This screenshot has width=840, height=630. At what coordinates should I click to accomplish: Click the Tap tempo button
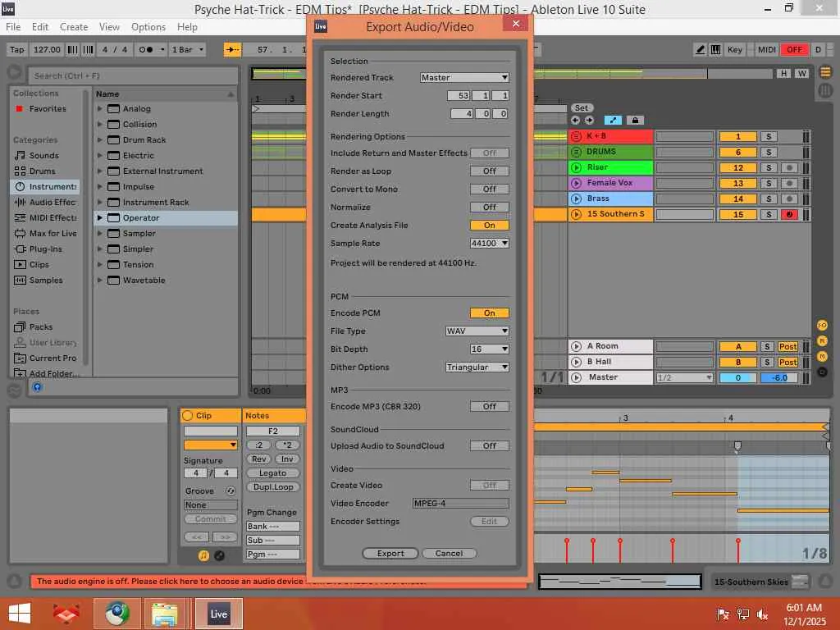[16, 49]
